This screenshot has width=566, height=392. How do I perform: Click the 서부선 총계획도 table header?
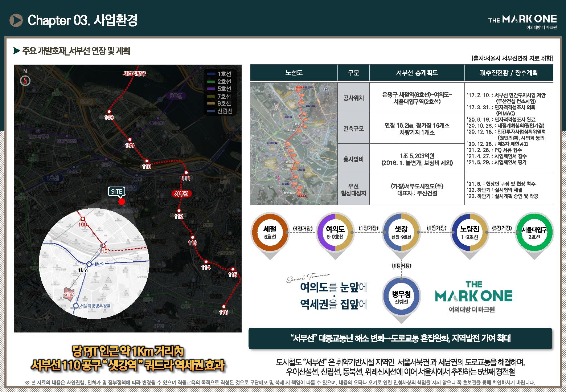coord(417,73)
